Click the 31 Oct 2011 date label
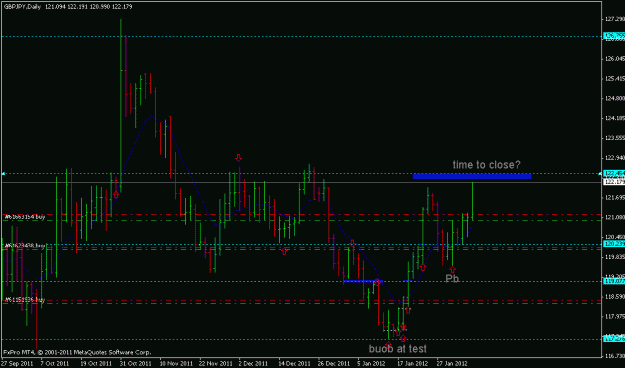 (x=136, y=364)
